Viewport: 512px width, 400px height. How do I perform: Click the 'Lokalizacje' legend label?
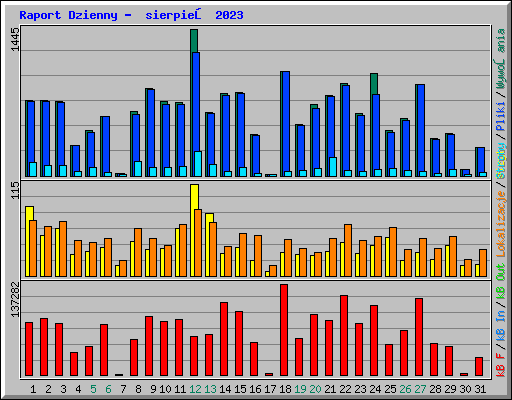tap(501, 224)
